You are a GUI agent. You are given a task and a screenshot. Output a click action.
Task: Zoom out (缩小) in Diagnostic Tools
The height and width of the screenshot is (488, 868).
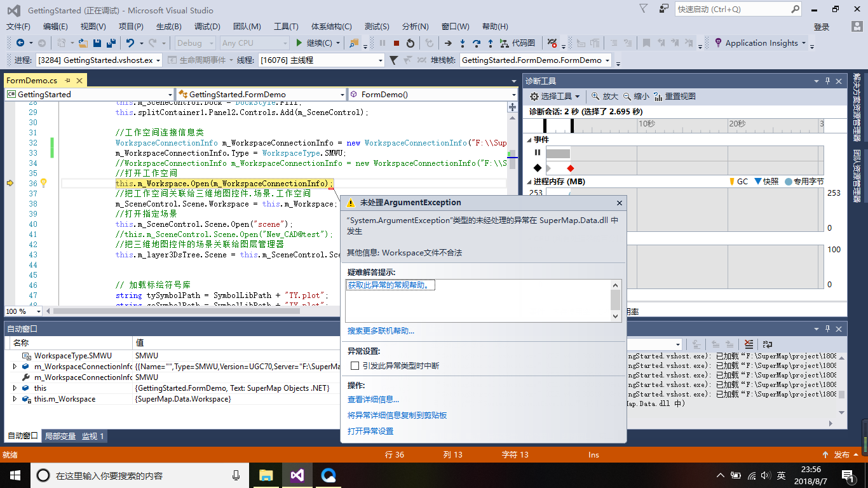click(636, 97)
